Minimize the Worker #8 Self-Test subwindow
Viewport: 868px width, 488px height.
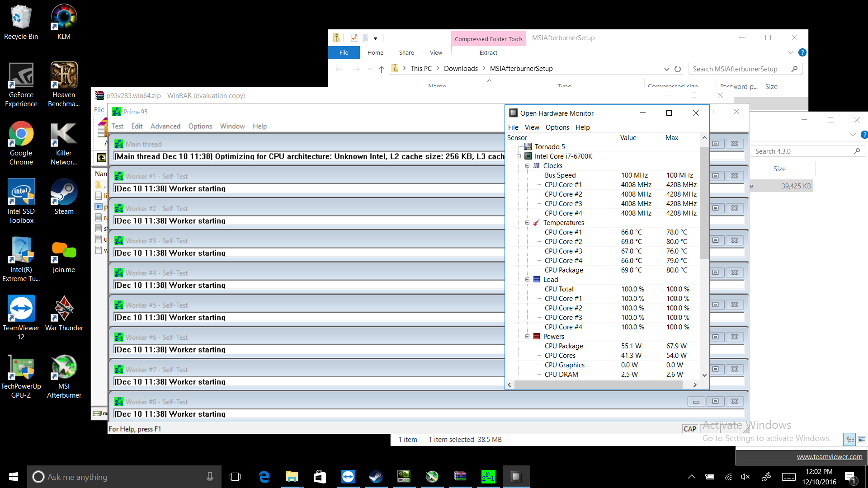click(x=696, y=402)
